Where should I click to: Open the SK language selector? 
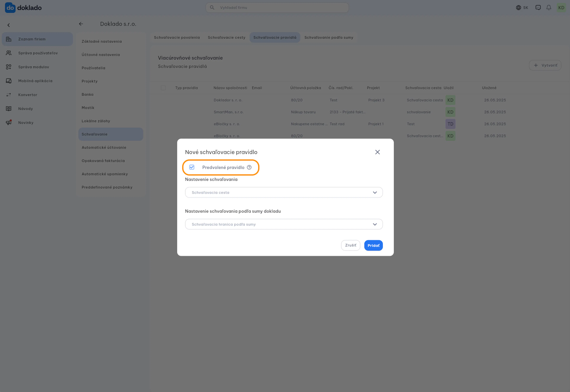click(522, 8)
